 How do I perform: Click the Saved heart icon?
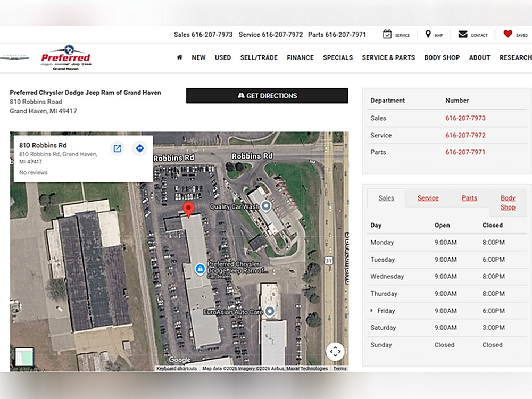click(508, 34)
